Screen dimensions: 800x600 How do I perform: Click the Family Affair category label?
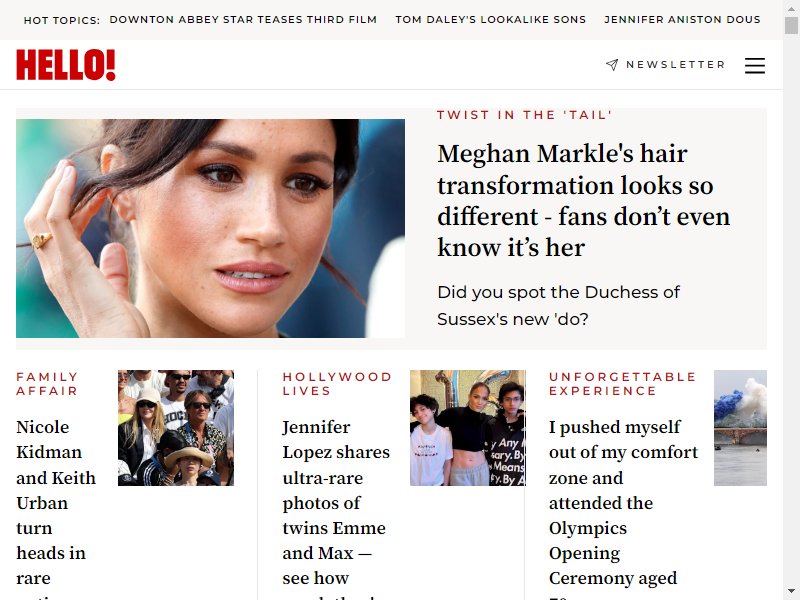click(x=47, y=384)
